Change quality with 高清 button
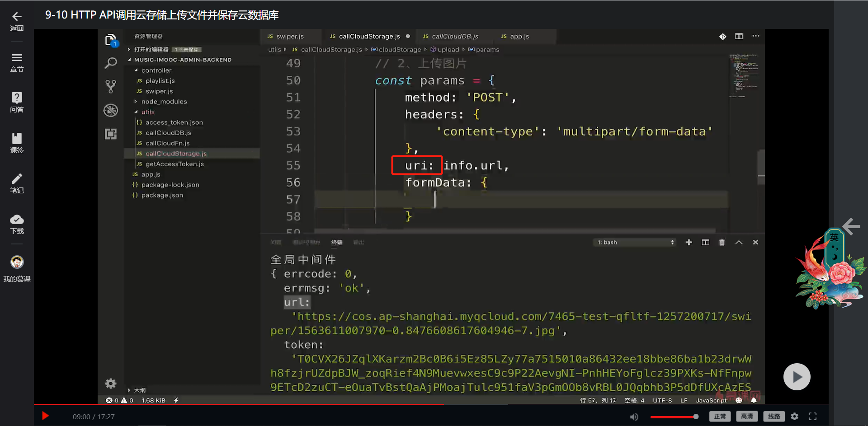868x426 pixels. click(x=747, y=417)
